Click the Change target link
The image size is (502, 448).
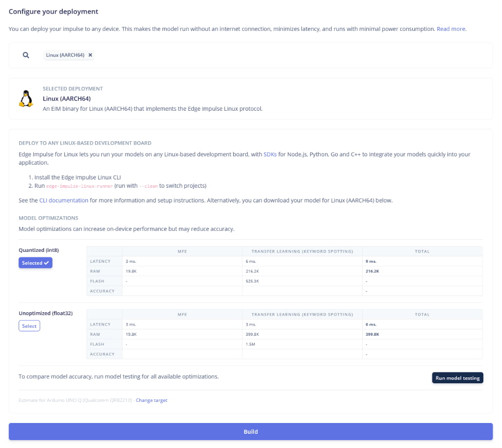[151, 400]
